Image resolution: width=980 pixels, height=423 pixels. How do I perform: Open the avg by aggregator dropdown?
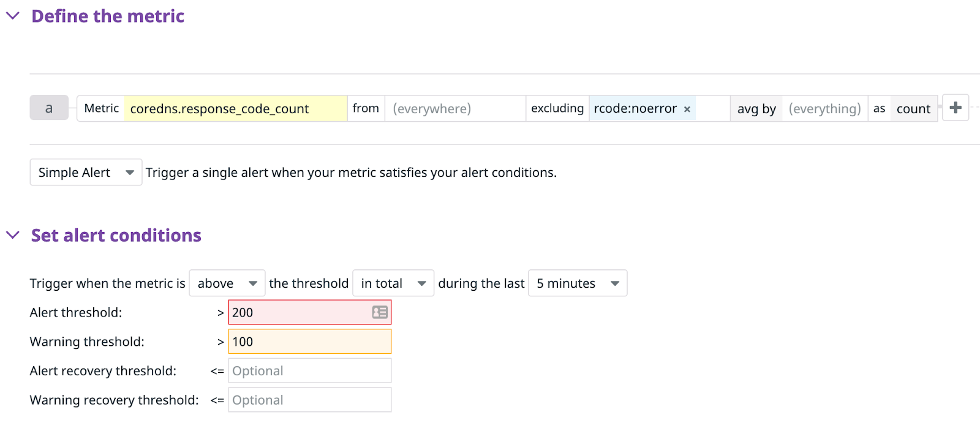click(x=756, y=108)
